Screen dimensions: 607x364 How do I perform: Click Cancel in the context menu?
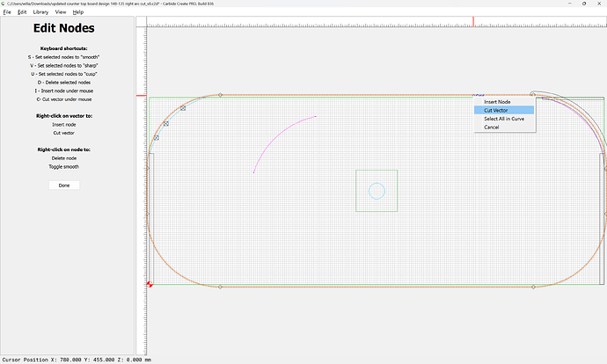(492, 127)
